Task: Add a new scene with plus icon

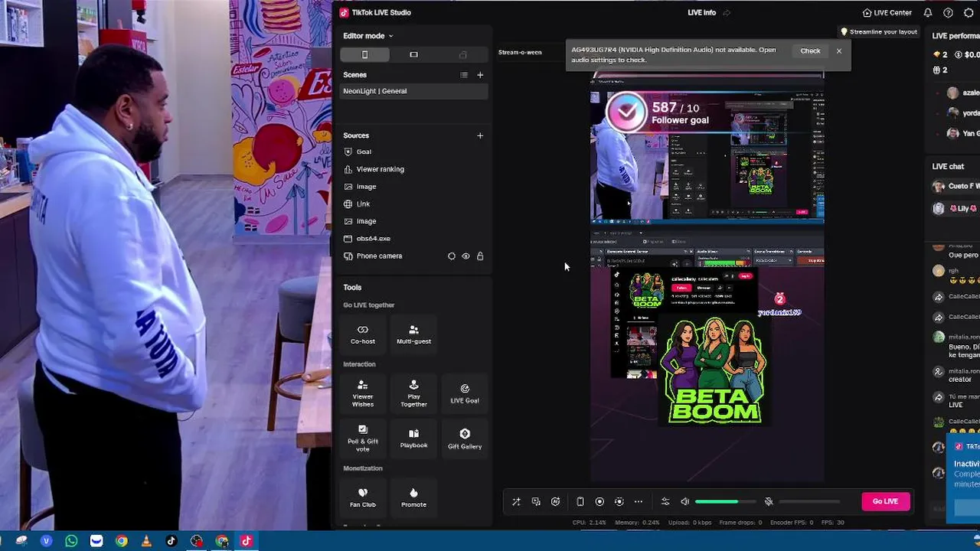Action: point(480,75)
